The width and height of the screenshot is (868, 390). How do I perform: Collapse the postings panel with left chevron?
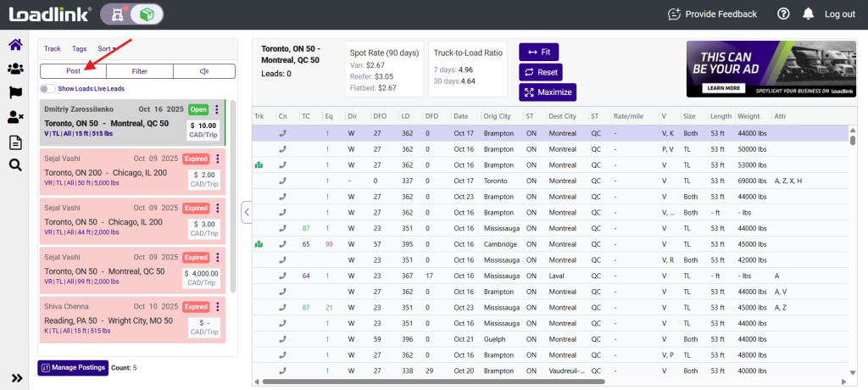[x=247, y=212]
